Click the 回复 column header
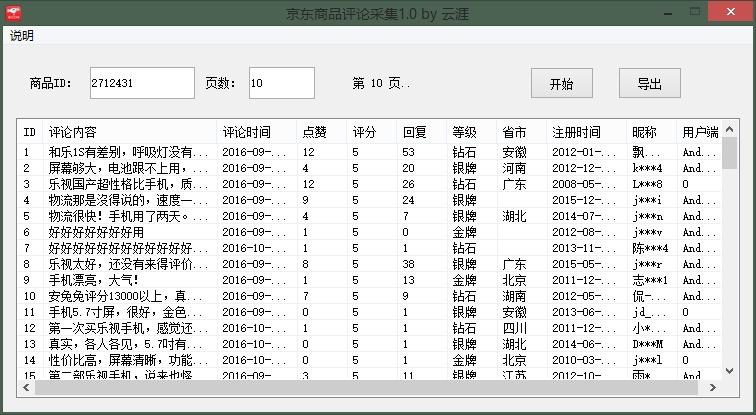Screen dimensions: 756x415 (421, 132)
